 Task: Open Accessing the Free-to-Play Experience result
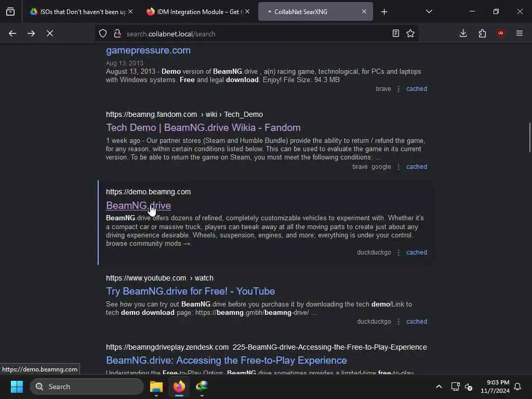(227, 361)
